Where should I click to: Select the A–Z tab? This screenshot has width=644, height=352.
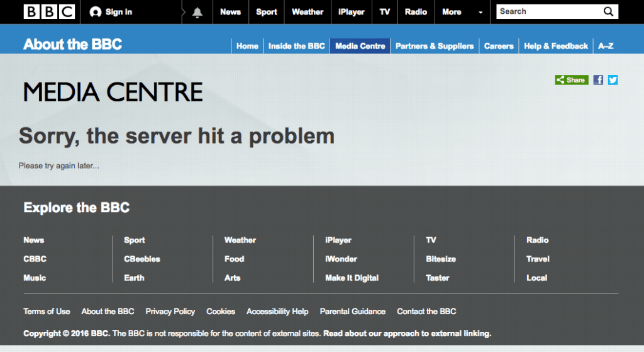(606, 46)
